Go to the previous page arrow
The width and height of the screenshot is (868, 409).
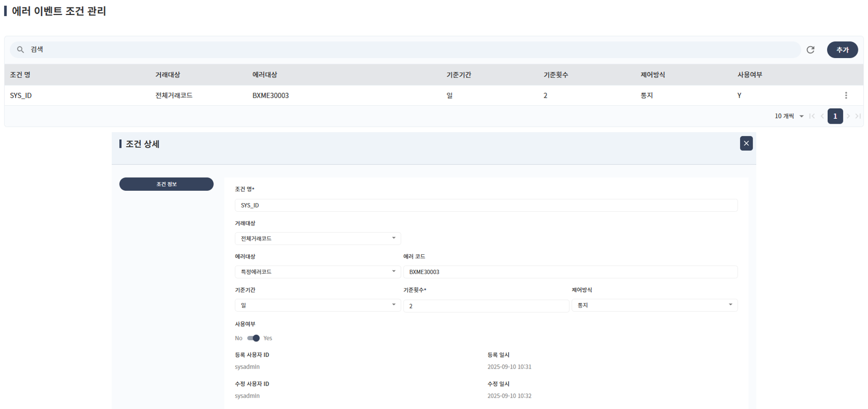click(822, 116)
